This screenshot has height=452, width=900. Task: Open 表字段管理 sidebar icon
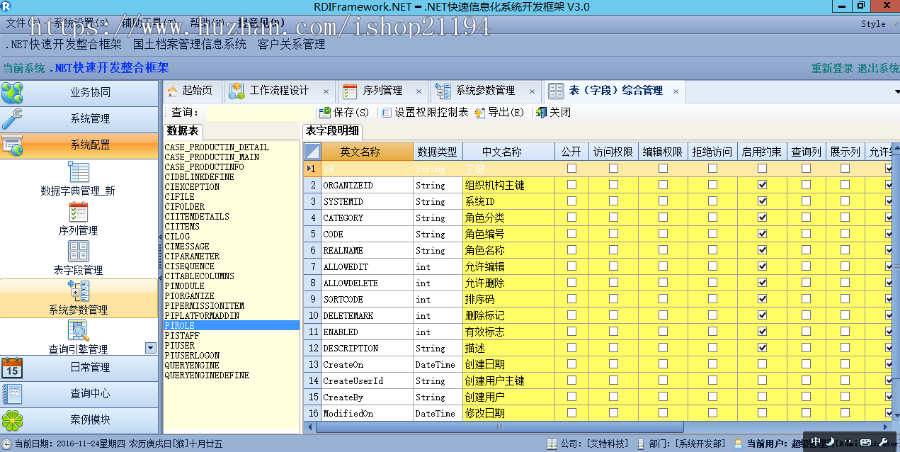[79, 251]
